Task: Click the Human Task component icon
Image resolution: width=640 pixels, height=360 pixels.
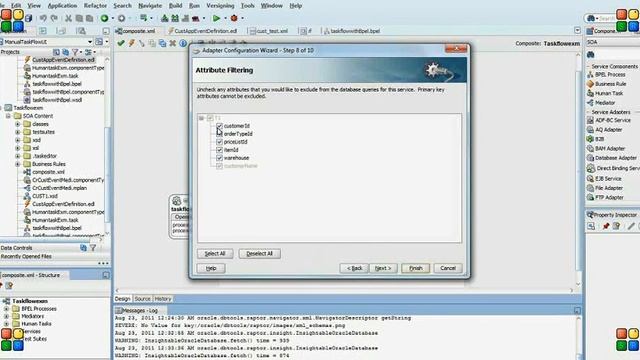Action: point(590,93)
